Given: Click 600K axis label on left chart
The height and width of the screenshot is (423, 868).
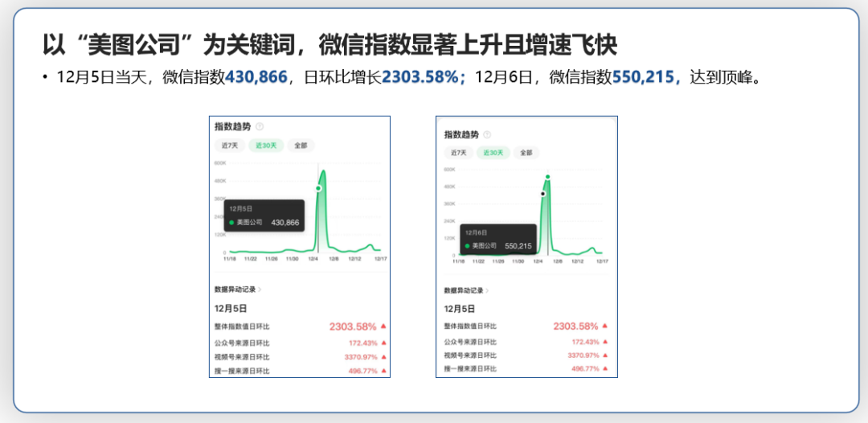Looking at the screenshot, I should [219, 162].
